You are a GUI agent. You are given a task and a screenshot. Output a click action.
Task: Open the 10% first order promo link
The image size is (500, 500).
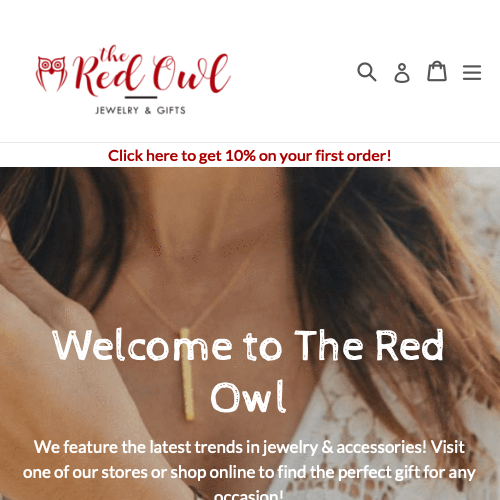click(250, 156)
